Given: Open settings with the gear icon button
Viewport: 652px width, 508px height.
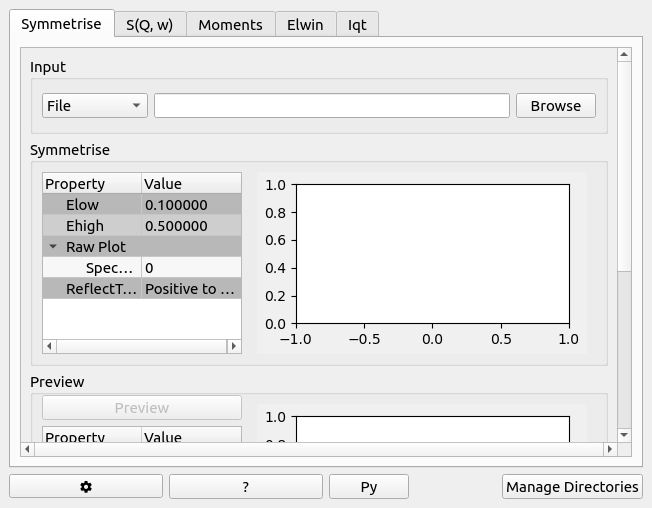Looking at the screenshot, I should [x=86, y=487].
